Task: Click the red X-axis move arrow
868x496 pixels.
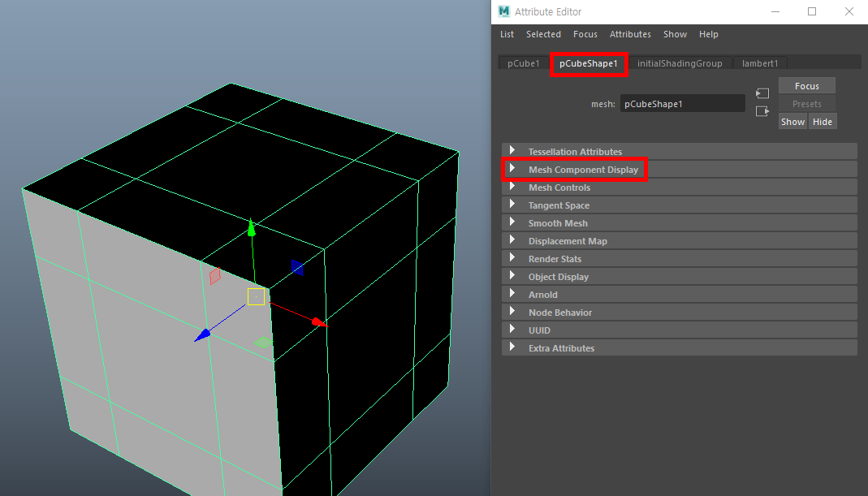Action: tap(318, 322)
